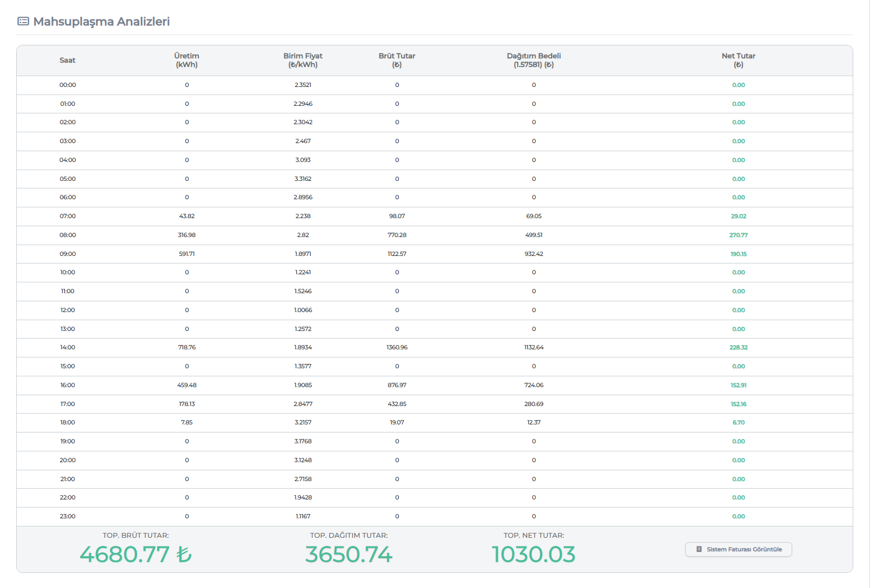Select the total distribution amount 3650.74
Image resolution: width=870 pixels, height=588 pixels.
[349, 555]
